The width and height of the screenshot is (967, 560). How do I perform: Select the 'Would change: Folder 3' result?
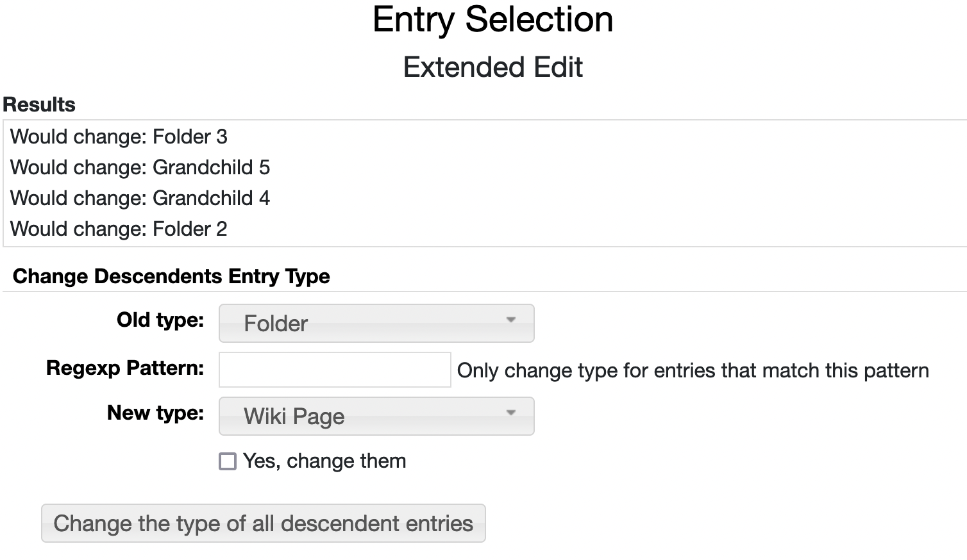(x=119, y=136)
